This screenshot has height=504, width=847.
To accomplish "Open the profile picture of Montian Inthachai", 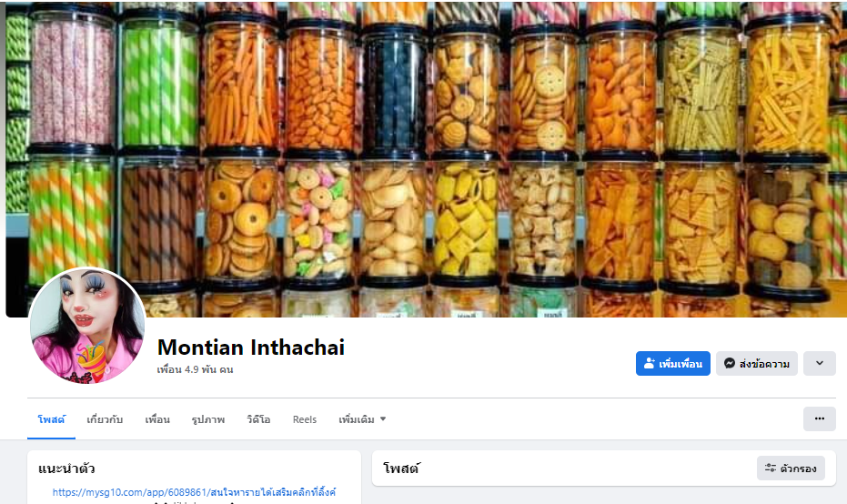I will pyautogui.click(x=87, y=325).
